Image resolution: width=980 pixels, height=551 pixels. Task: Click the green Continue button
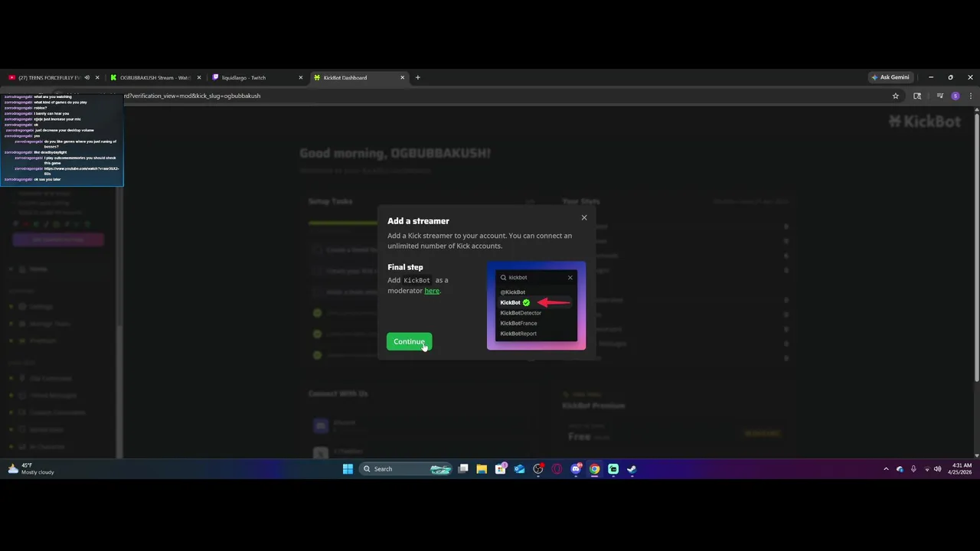click(x=409, y=341)
